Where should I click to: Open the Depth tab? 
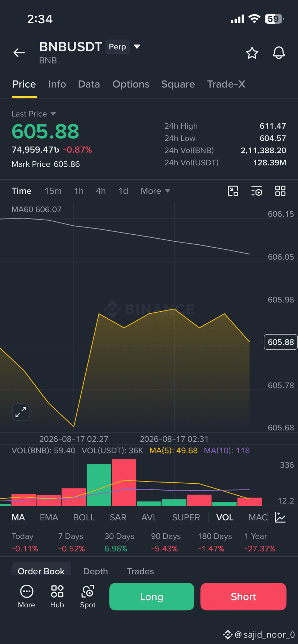(x=96, y=571)
